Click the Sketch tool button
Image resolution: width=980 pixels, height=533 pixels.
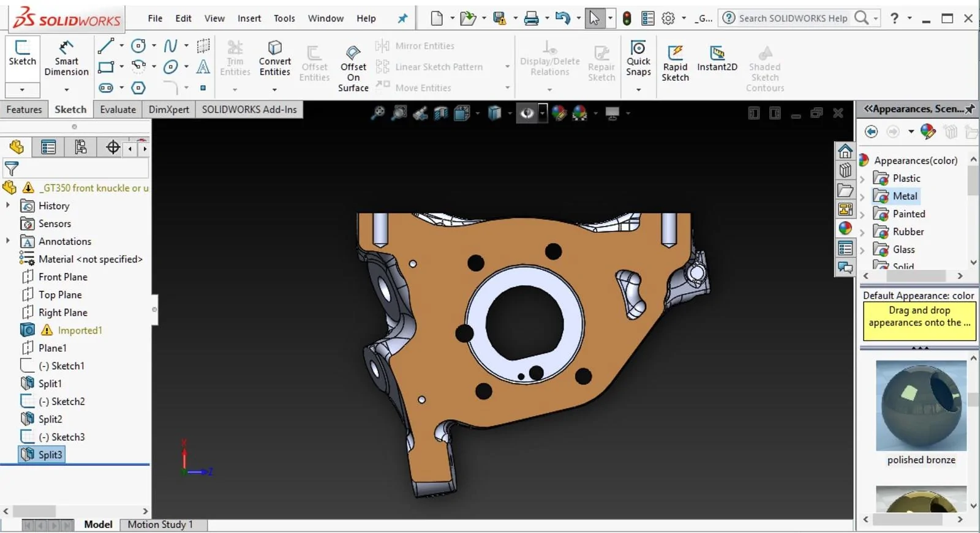tap(23, 53)
